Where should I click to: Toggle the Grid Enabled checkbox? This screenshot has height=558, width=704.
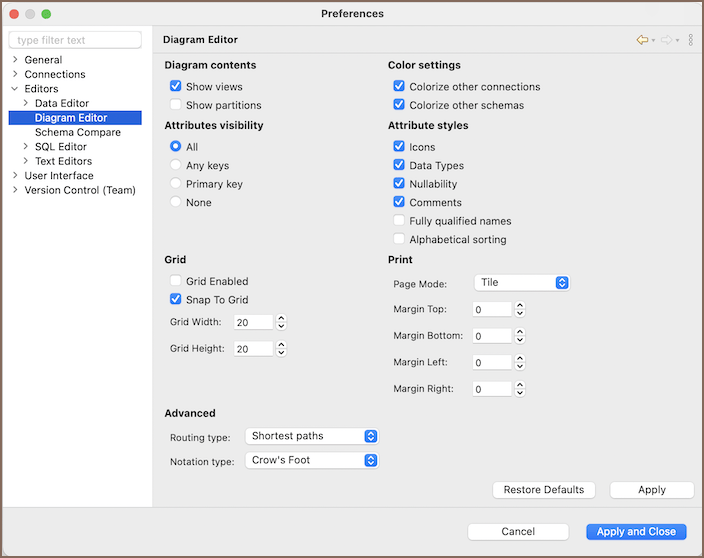[x=176, y=282]
